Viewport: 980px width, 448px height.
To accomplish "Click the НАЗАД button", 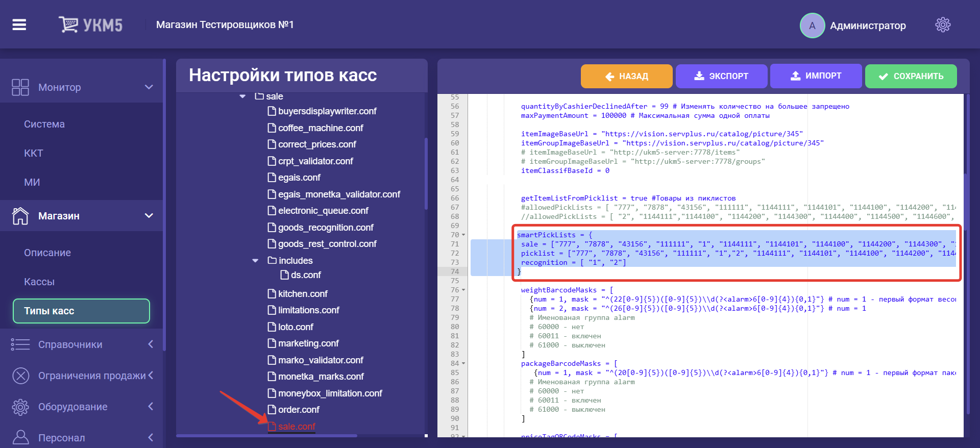I will 627,76.
